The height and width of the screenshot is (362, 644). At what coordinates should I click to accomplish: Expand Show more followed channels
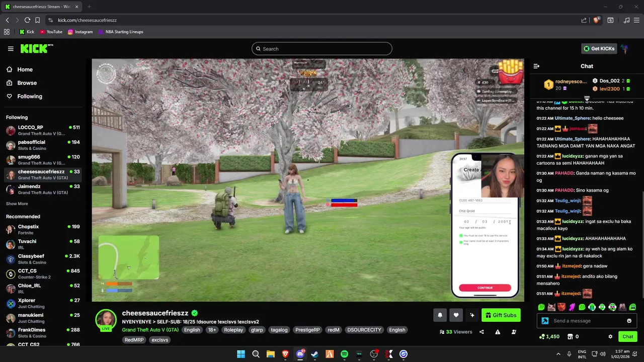click(x=17, y=204)
